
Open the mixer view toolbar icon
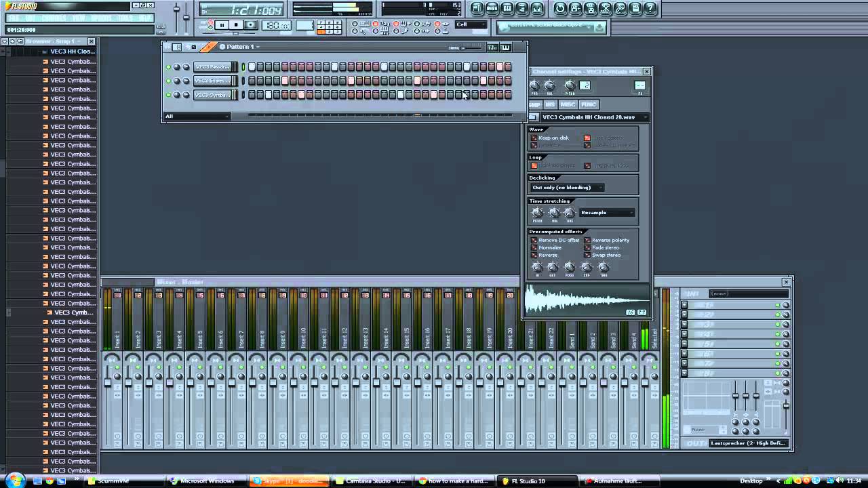pos(537,9)
